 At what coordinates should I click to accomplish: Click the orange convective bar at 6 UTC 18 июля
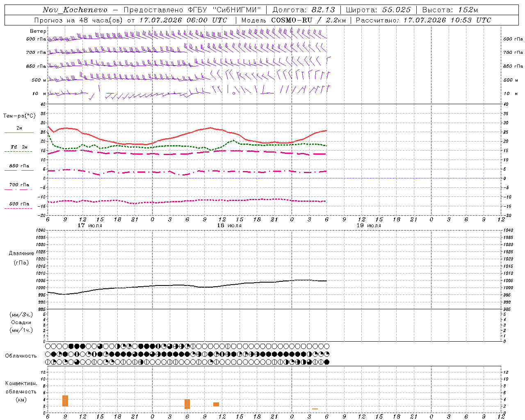pos(187,404)
